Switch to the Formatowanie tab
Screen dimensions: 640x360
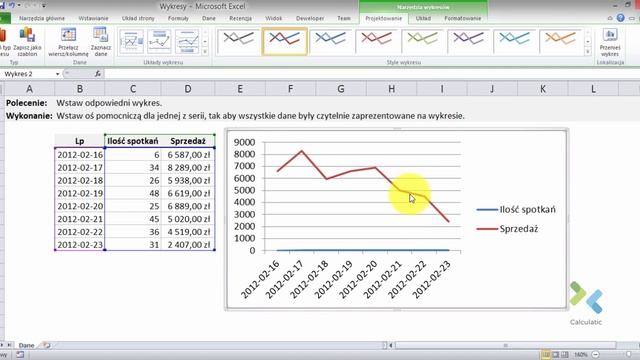click(x=463, y=18)
